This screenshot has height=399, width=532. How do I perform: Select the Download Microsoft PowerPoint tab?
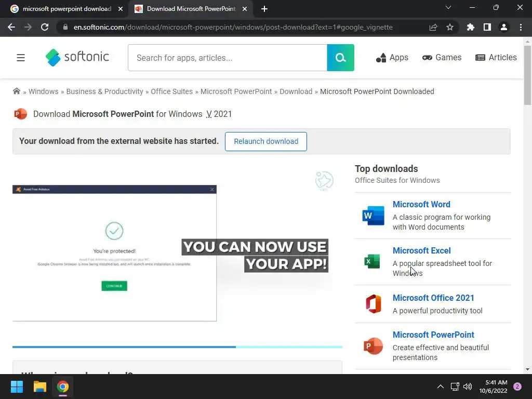191,9
